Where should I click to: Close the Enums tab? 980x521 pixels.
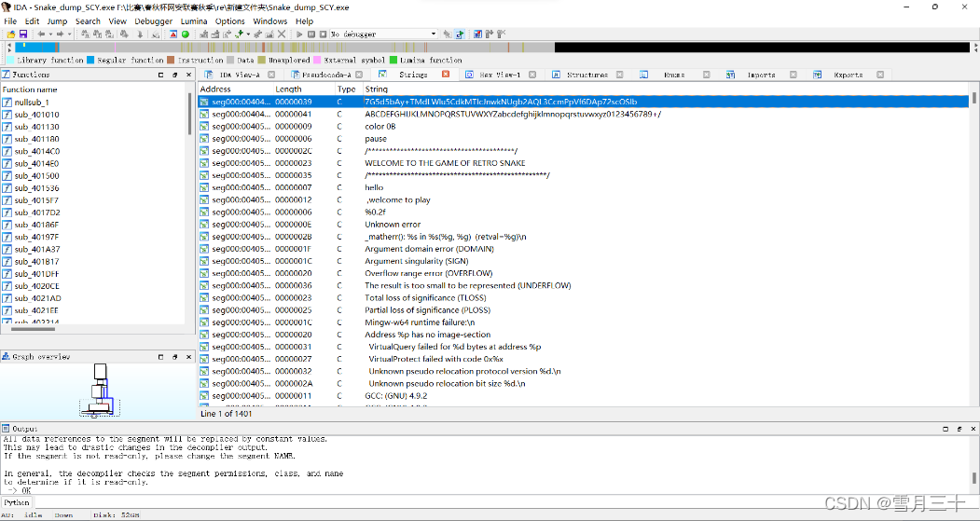[706, 75]
